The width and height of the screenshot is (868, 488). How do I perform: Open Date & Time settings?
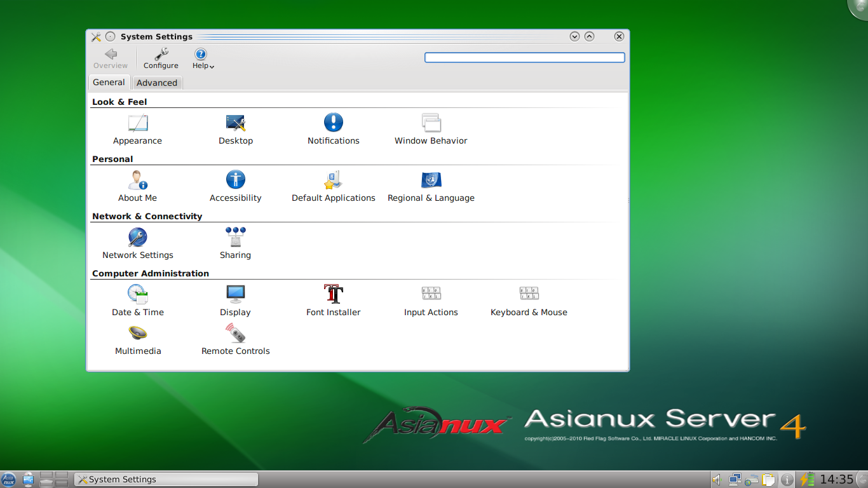tap(137, 301)
